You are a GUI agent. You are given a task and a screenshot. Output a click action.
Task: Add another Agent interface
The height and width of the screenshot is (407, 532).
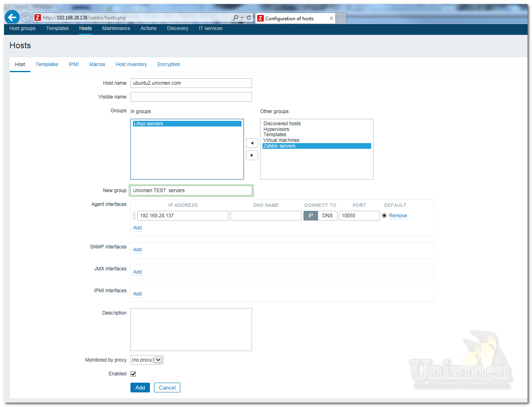tap(137, 228)
